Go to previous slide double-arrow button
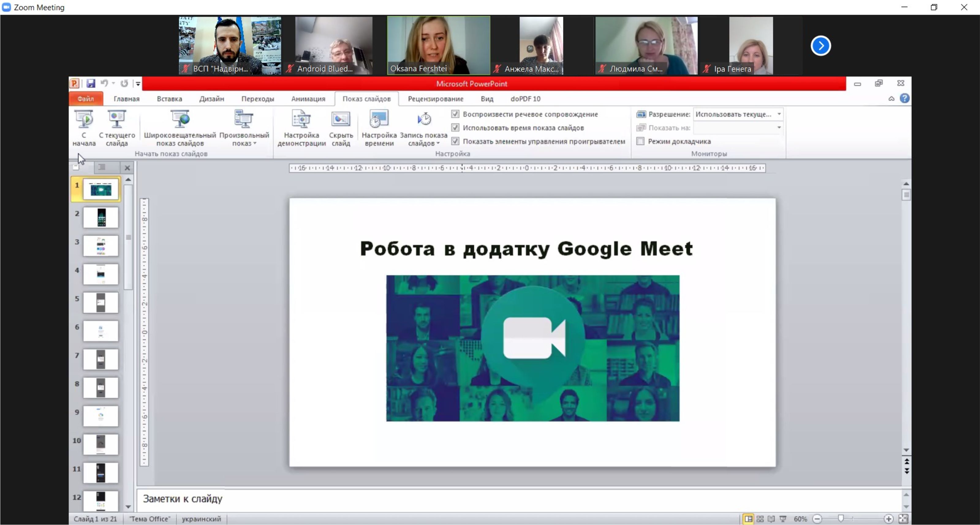 pyautogui.click(x=906, y=461)
